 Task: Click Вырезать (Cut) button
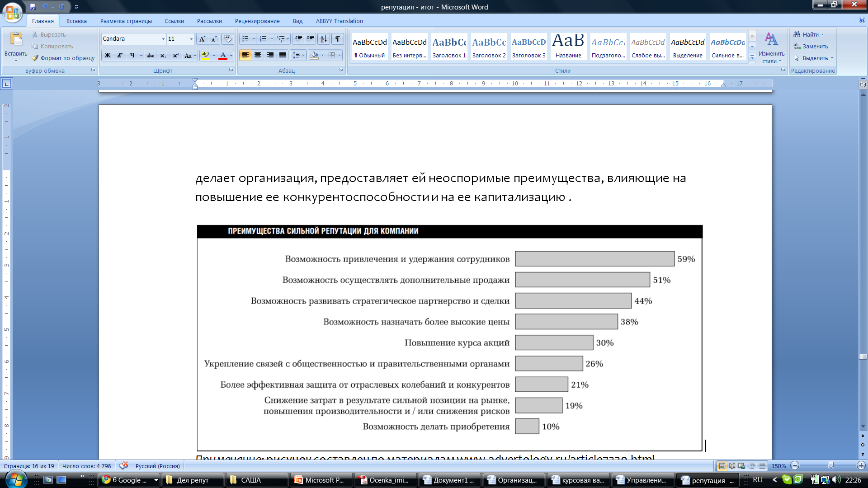tap(49, 34)
